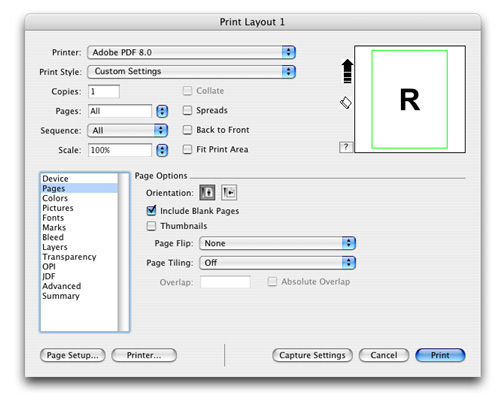The height and width of the screenshot is (406, 503).
Task: Toggle Back to Front checkbox
Action: [187, 130]
